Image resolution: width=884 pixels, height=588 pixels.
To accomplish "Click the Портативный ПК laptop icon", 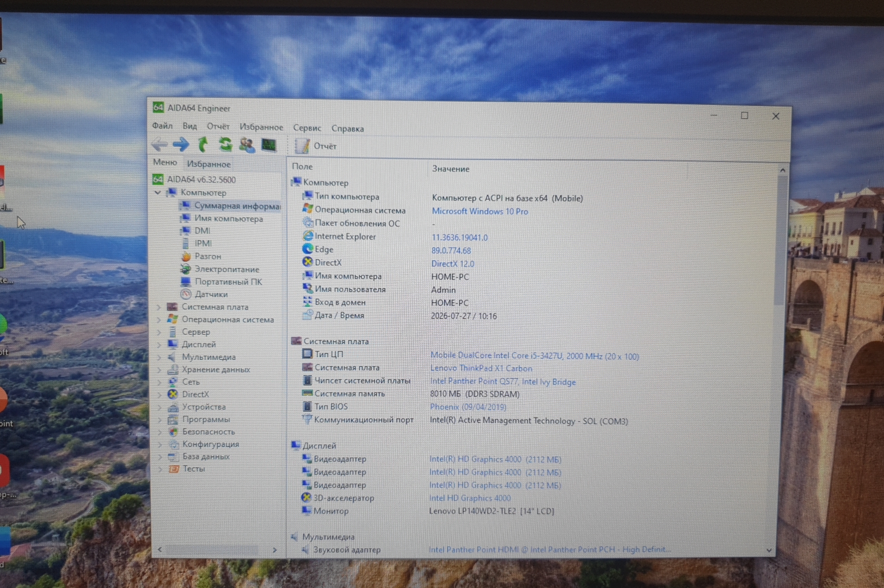I will [x=186, y=281].
